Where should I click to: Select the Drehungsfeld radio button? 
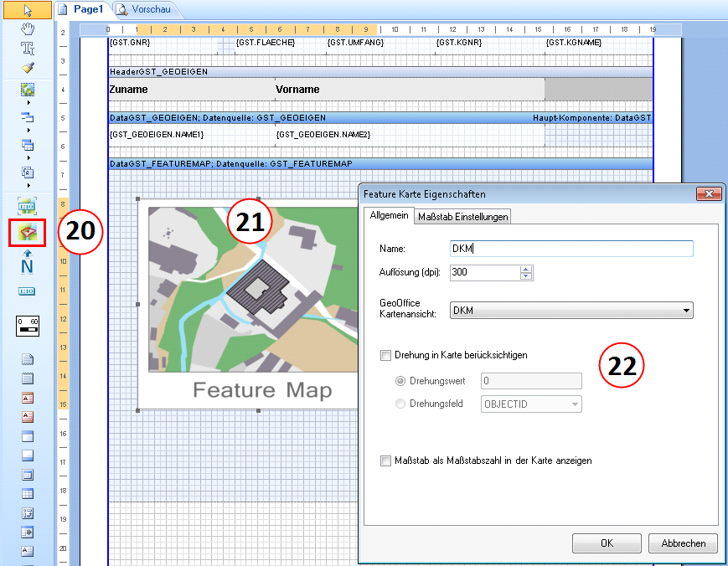coord(400,404)
